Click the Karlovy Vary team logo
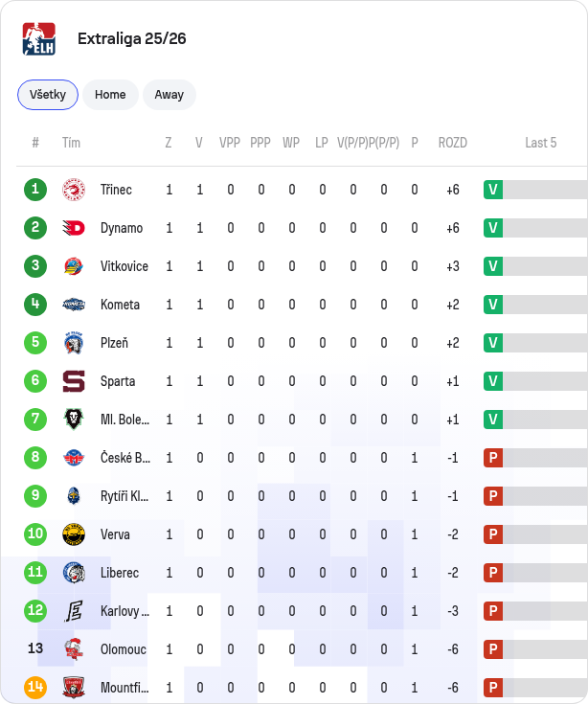588x704 pixels. tap(74, 611)
